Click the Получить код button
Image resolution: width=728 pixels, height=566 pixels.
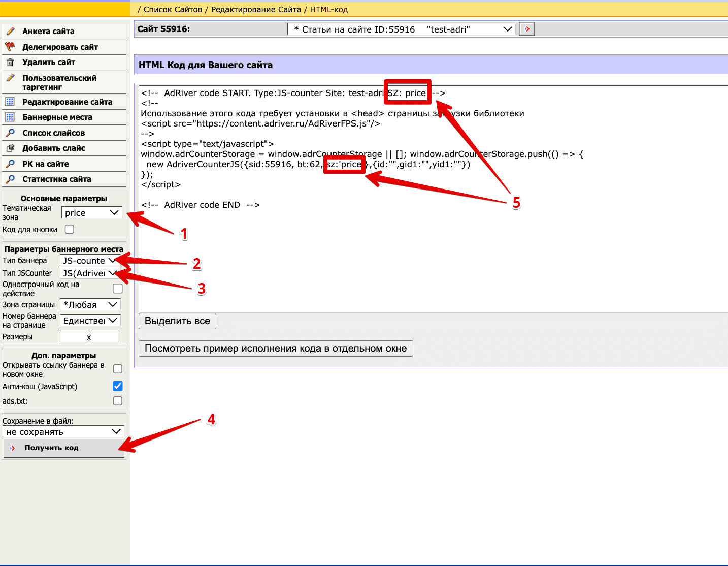point(64,448)
